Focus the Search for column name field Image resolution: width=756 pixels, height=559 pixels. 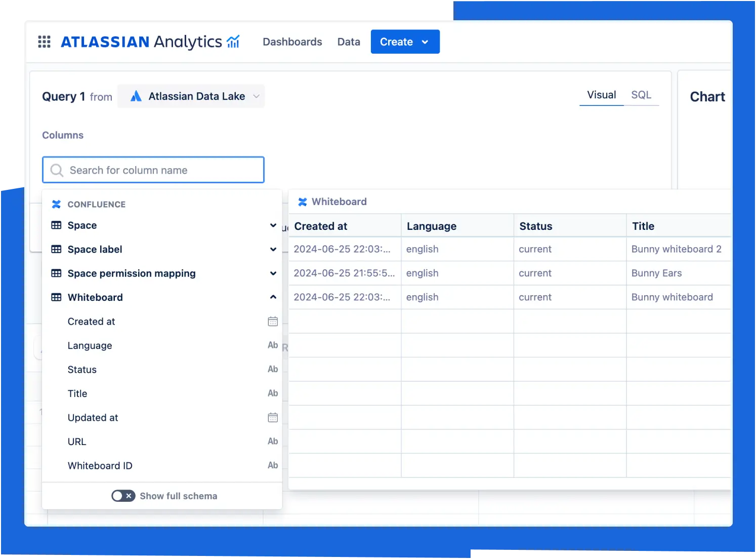[153, 170]
